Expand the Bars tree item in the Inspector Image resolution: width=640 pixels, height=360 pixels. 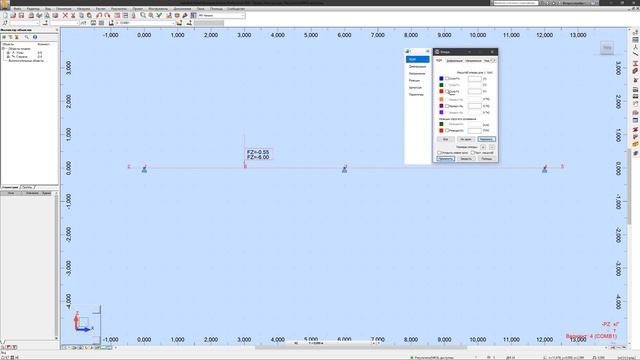(x=8, y=57)
